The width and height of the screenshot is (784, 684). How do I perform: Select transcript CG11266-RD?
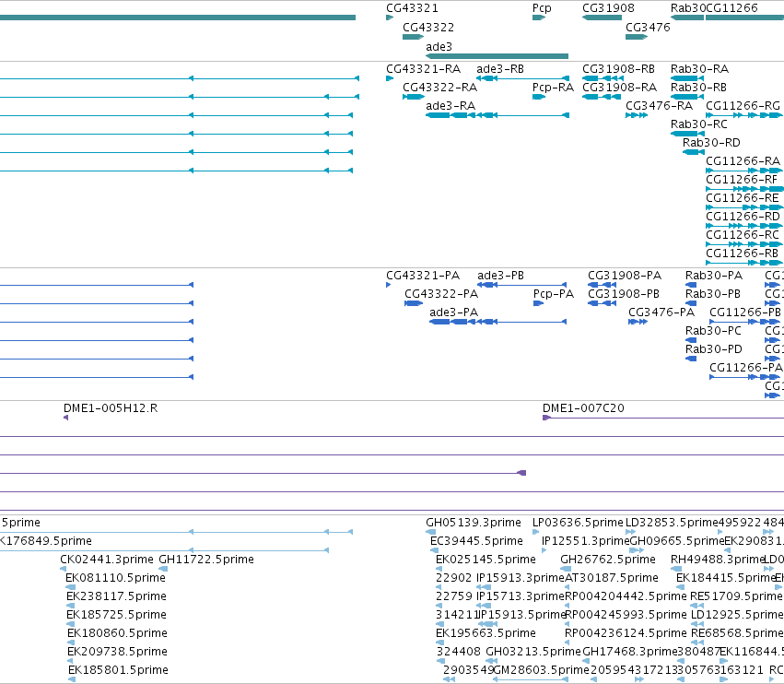point(743,217)
